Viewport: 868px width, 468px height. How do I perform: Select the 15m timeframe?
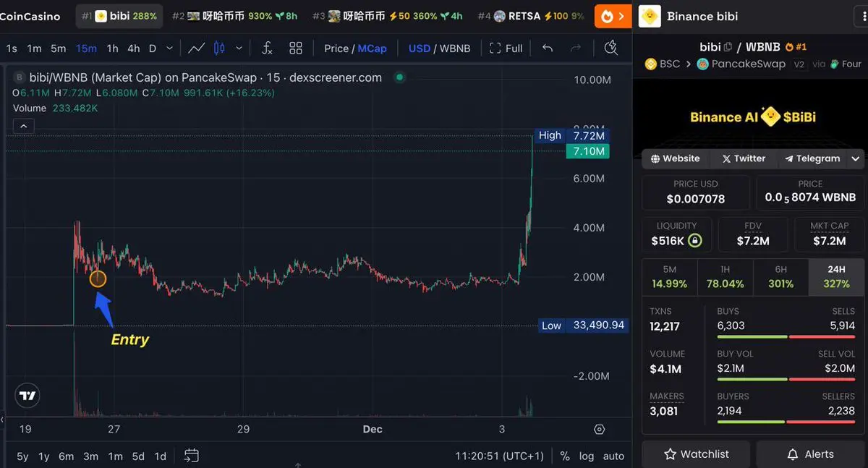click(x=86, y=48)
